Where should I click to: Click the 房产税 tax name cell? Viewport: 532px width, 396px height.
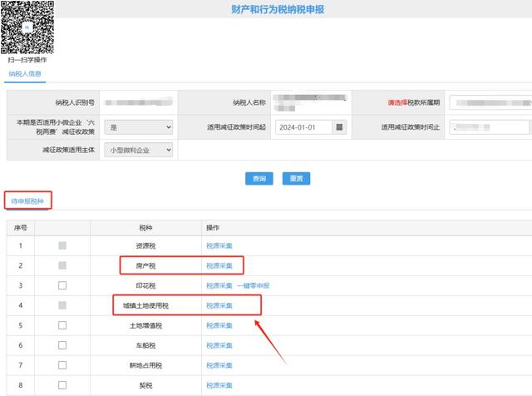coord(146,265)
